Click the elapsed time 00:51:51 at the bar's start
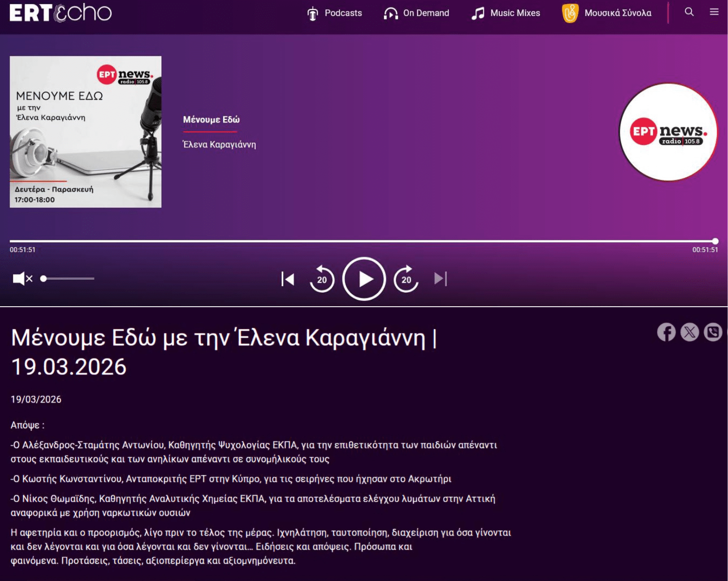This screenshot has width=728, height=581. click(x=22, y=250)
